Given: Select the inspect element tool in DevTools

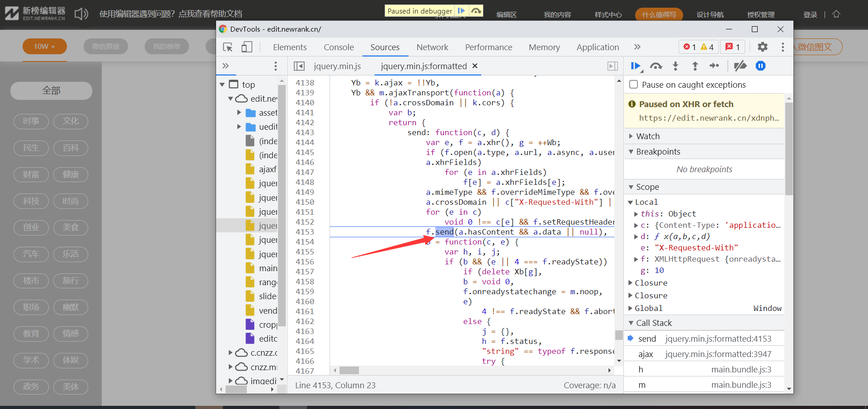Looking at the screenshot, I should [228, 47].
